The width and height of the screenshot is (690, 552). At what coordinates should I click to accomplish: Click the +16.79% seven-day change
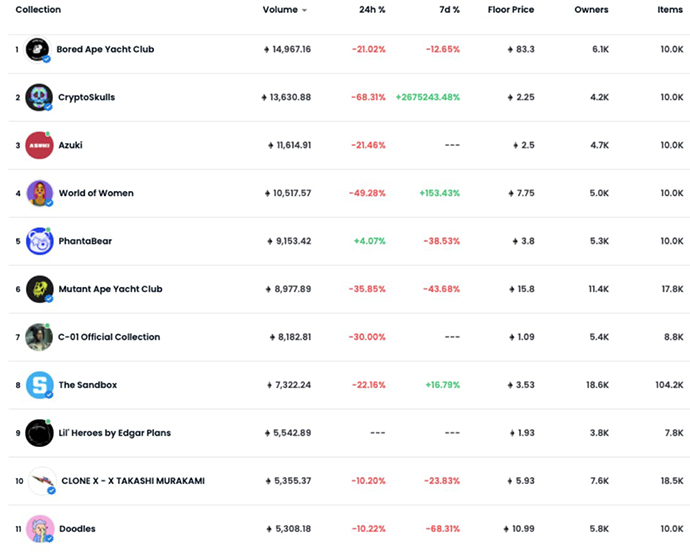coord(443,385)
